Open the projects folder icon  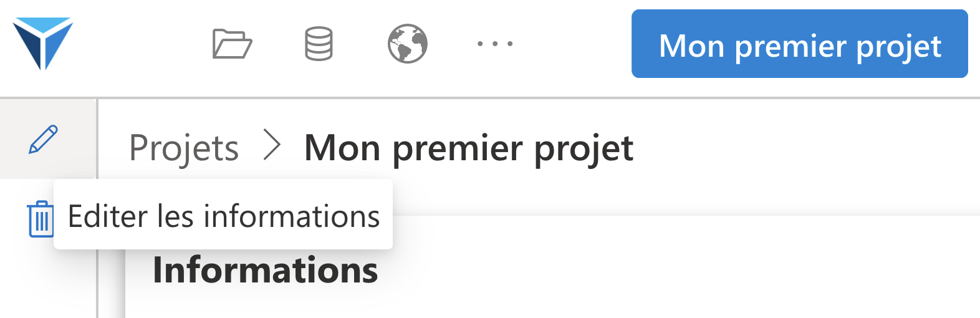pos(232,44)
